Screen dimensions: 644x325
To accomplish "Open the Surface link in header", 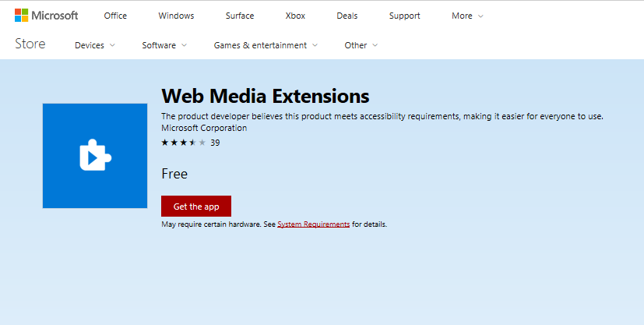I will (x=240, y=16).
